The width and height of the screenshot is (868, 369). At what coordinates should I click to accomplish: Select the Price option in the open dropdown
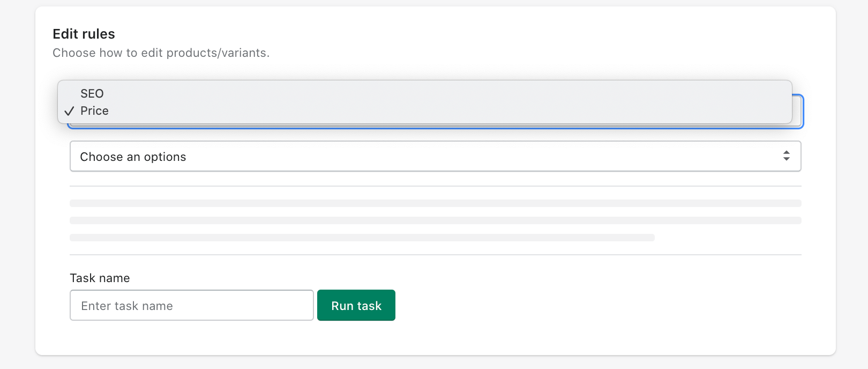95,111
